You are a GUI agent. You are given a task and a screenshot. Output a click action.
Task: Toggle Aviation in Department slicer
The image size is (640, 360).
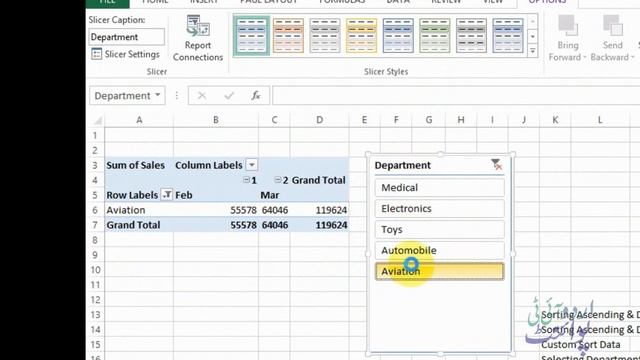pyautogui.click(x=440, y=271)
